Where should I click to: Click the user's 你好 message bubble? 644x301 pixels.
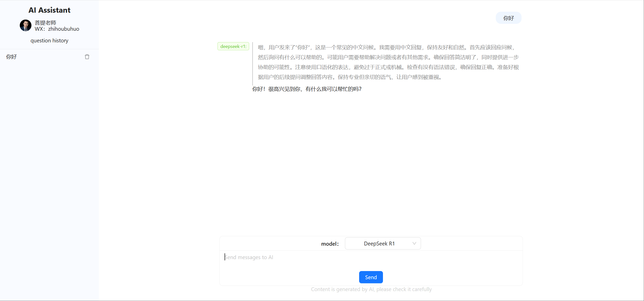pyautogui.click(x=508, y=18)
